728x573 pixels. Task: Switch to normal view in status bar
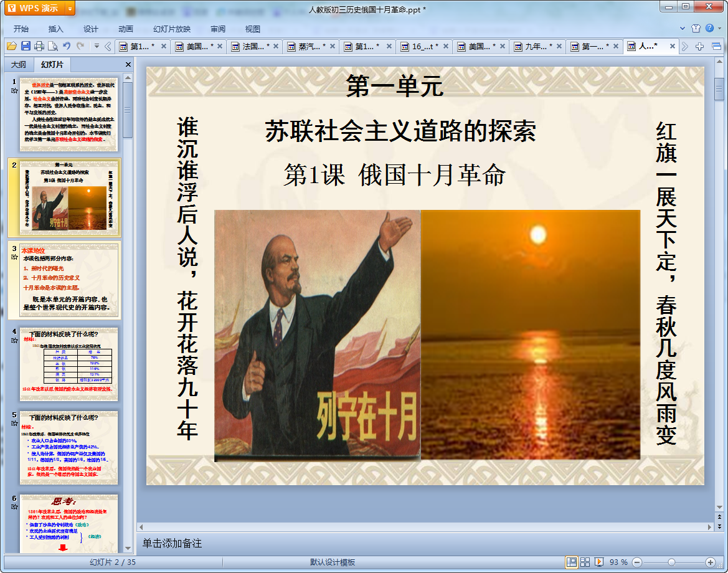coord(572,562)
